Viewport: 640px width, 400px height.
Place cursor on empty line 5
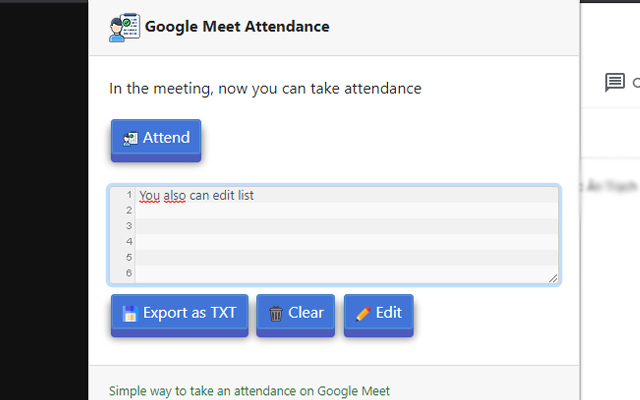[x=340, y=257]
